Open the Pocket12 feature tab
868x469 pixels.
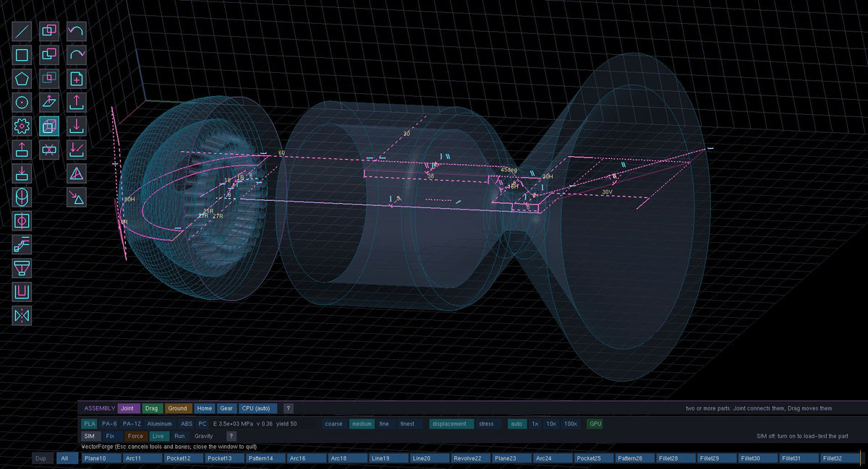(x=182, y=458)
